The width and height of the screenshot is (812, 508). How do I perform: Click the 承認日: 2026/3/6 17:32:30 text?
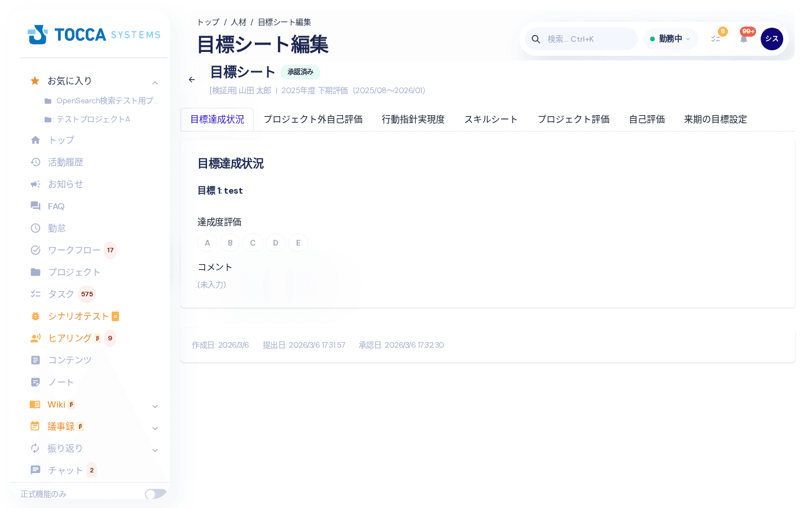401,345
